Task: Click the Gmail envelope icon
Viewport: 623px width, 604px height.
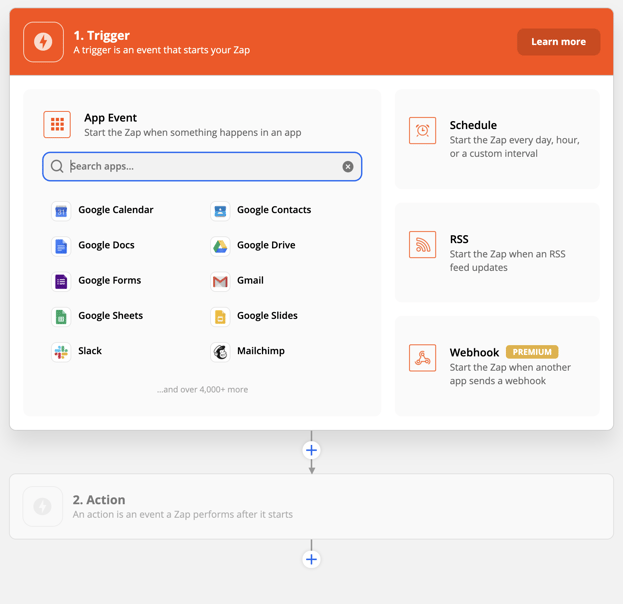Action: coord(220,281)
